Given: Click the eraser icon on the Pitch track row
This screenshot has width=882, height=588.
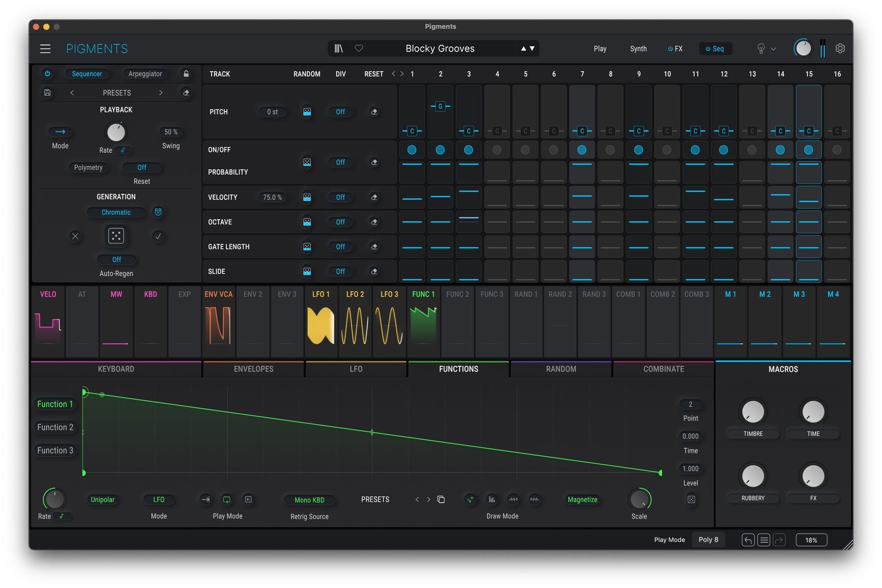Looking at the screenshot, I should pos(374,112).
